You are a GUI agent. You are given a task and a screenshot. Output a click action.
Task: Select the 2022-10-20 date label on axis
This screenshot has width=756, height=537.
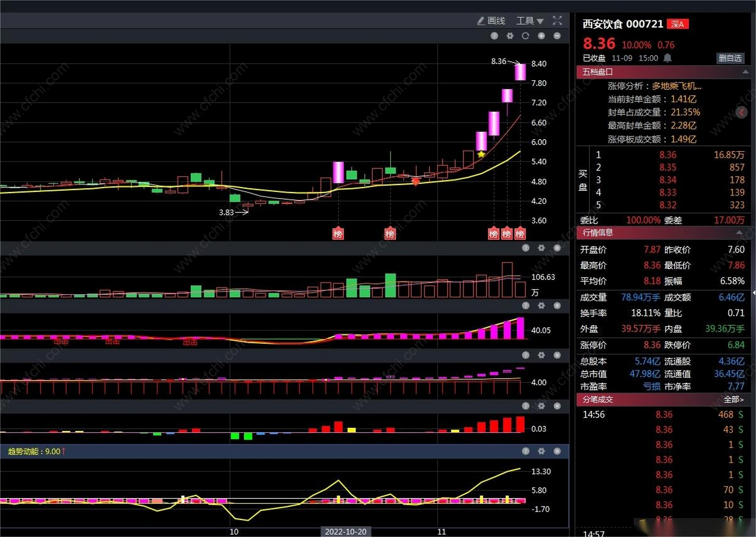[x=345, y=532]
